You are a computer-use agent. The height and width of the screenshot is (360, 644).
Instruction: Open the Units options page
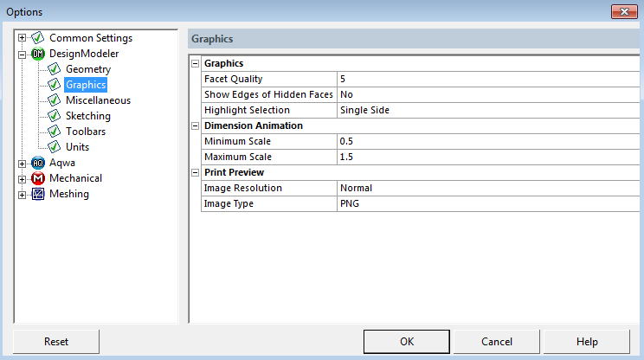coord(77,147)
